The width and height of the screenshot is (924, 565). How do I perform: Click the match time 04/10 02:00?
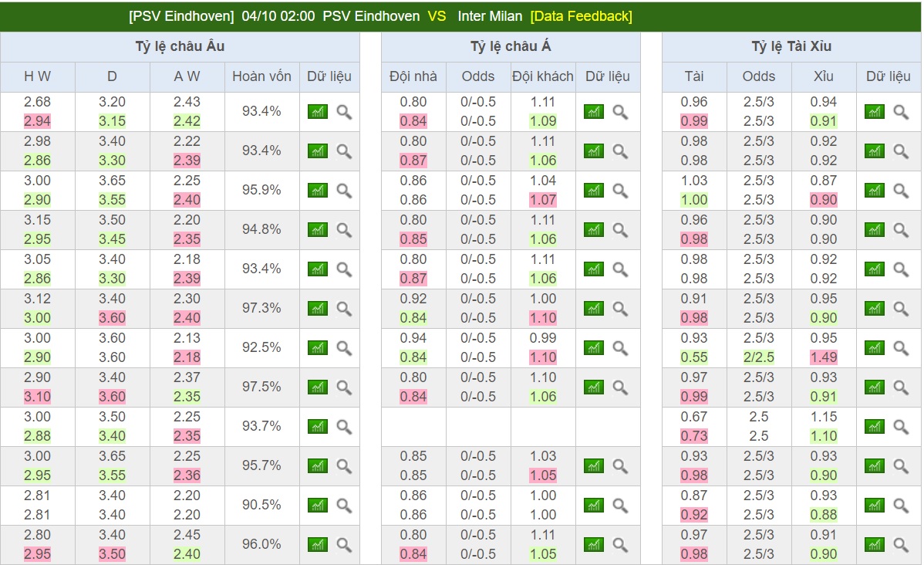(x=278, y=16)
